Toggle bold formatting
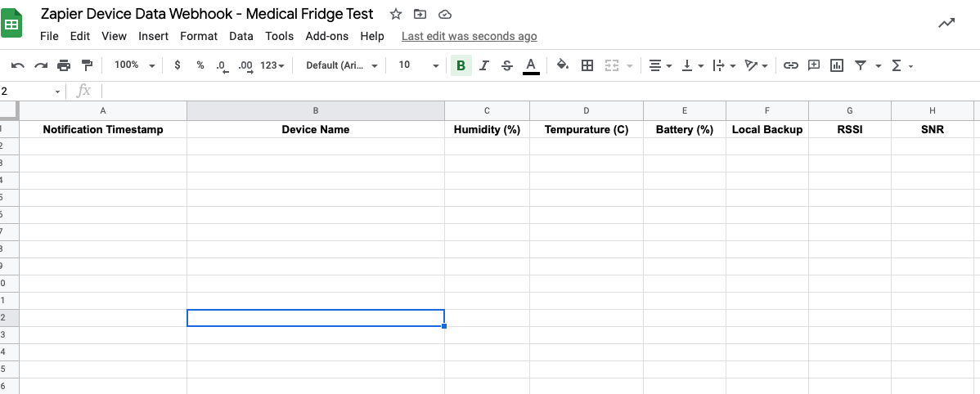The height and width of the screenshot is (394, 980). 461,65
